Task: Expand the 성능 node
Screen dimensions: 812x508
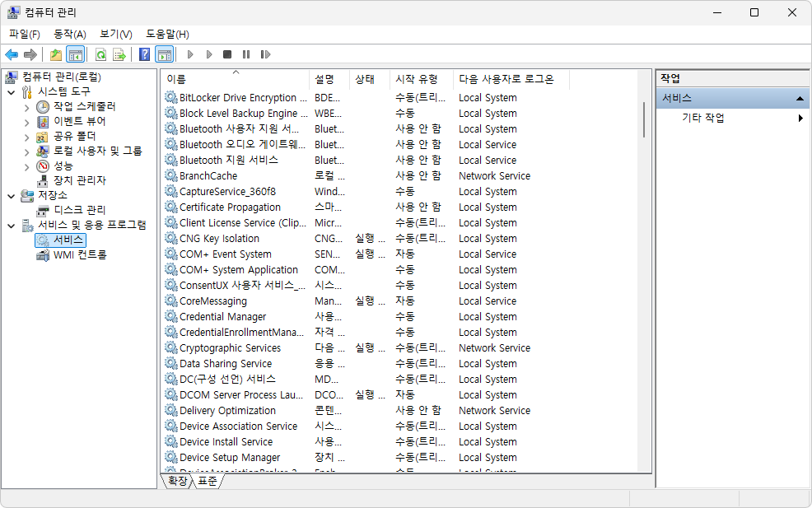Action: 27,167
